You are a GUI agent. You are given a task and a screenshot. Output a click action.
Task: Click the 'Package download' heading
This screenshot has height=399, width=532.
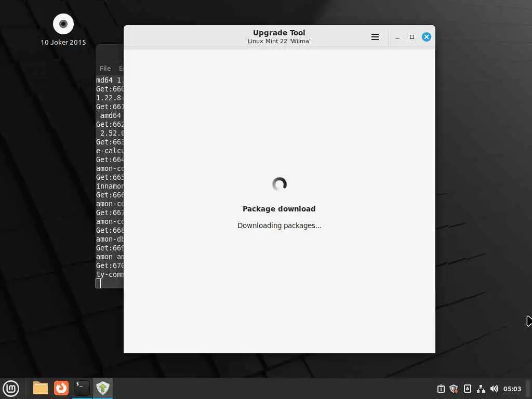click(279, 209)
